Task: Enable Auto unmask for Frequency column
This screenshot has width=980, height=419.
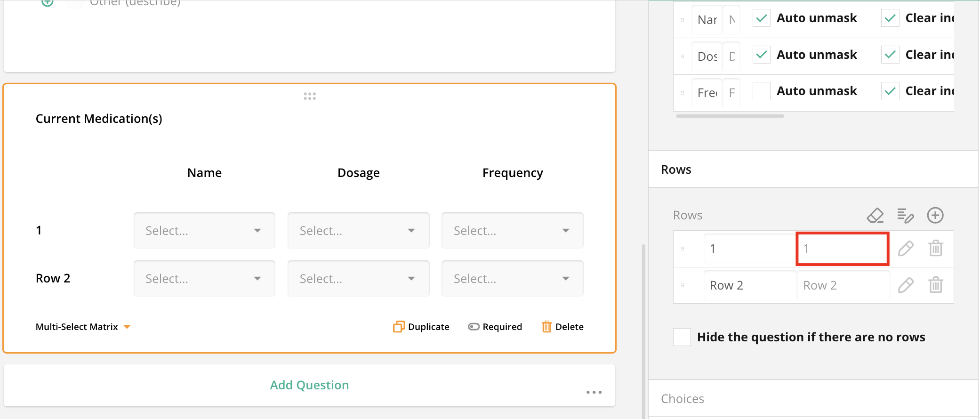Action: click(761, 91)
